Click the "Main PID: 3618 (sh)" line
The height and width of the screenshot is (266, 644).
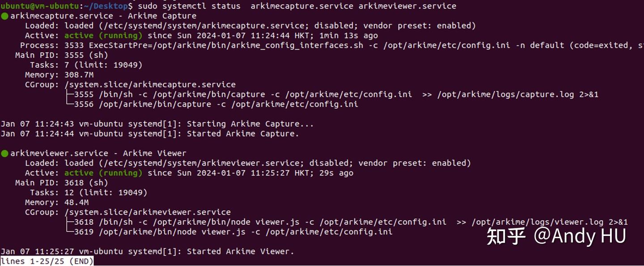62,183
